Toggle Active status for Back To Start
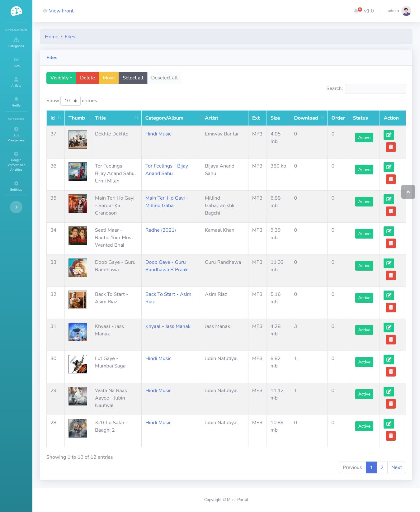420x512 pixels. [x=364, y=298]
